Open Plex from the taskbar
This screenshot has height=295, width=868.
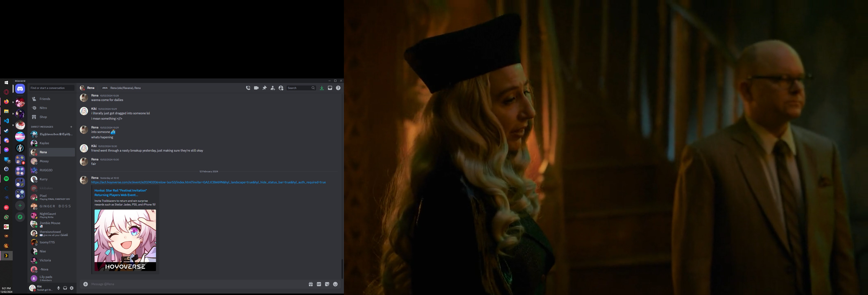point(6,255)
